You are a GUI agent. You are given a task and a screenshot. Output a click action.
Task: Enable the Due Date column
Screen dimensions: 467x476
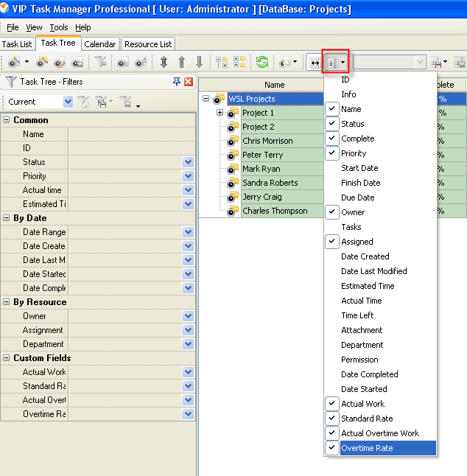(357, 197)
